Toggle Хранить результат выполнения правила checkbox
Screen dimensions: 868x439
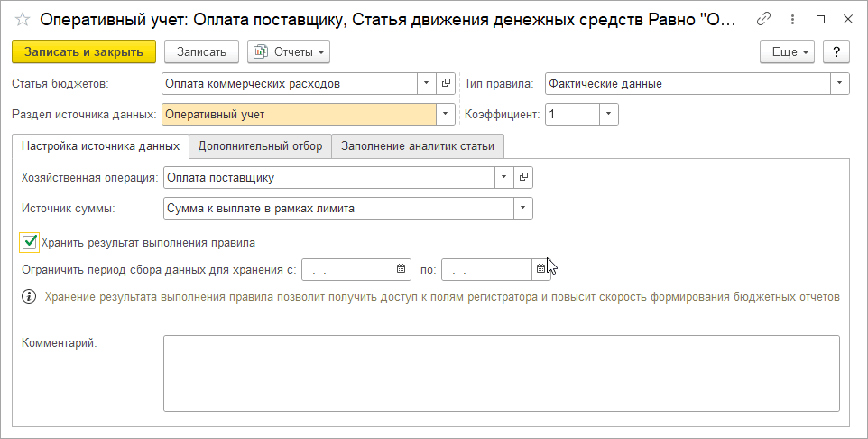[30, 242]
